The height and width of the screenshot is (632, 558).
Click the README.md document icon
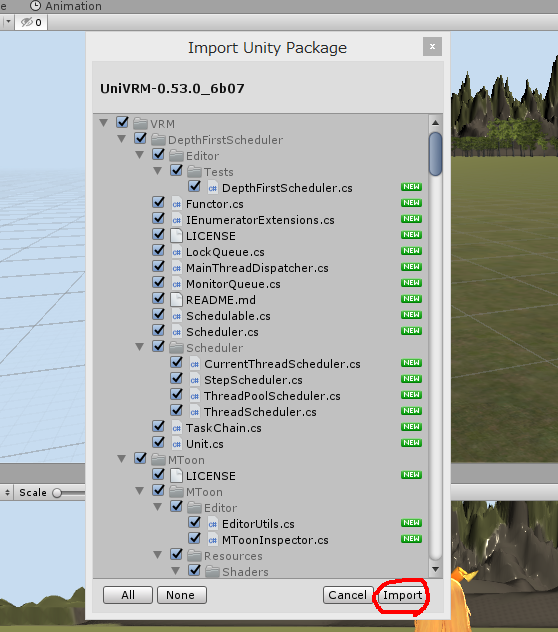click(176, 300)
